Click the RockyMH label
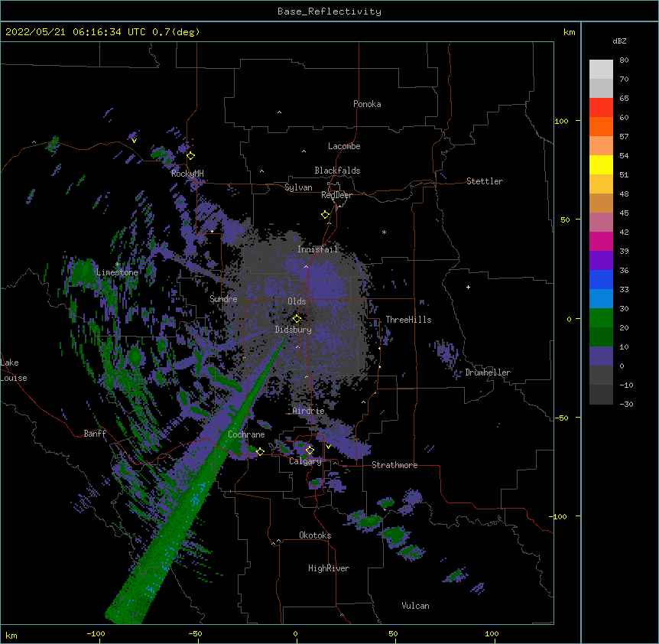 tap(187, 174)
